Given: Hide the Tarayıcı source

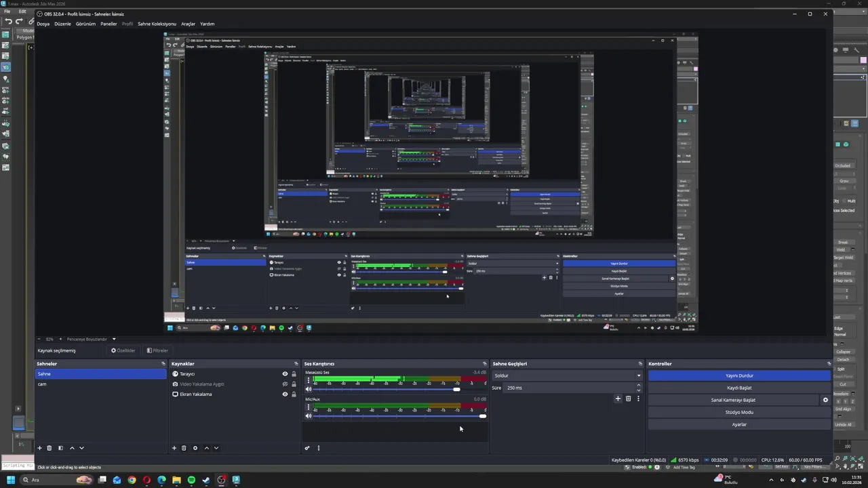Looking at the screenshot, I should pos(285,374).
